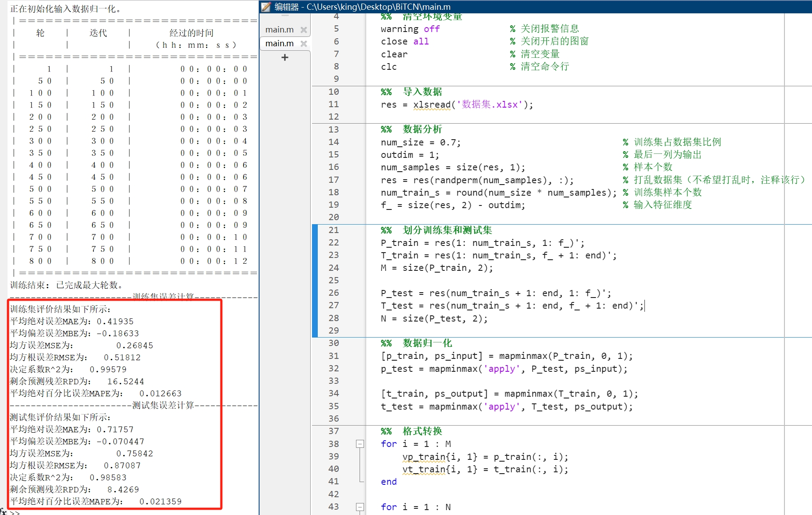Toggle a breakpoint at line 31

pyautogui.click(x=361, y=356)
